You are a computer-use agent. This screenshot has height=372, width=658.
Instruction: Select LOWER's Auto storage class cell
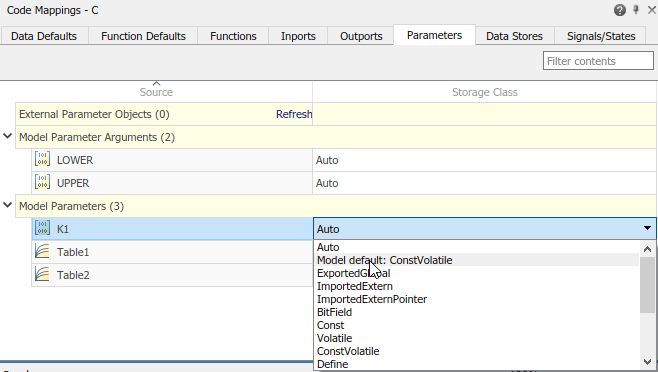(484, 160)
